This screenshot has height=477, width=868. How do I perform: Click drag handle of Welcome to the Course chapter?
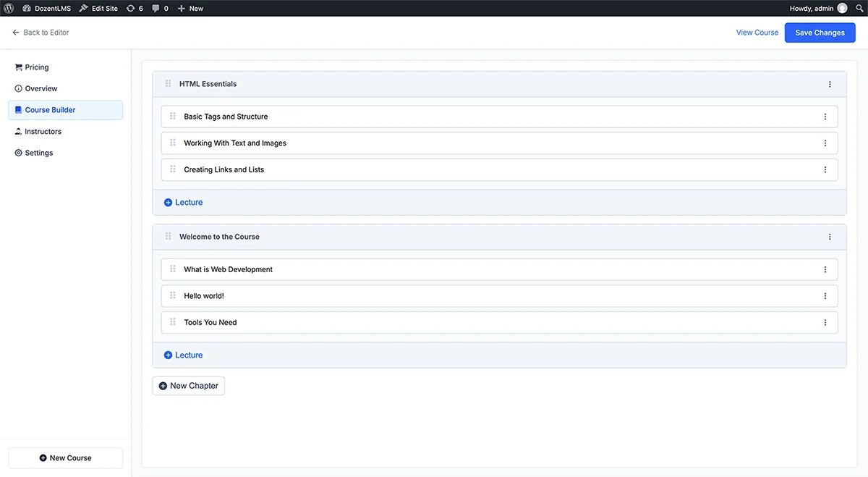coord(169,237)
